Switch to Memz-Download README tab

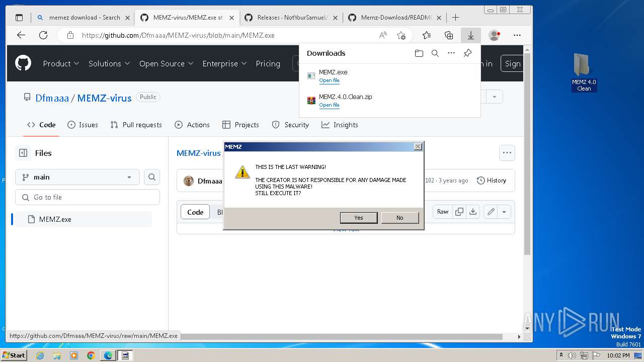(x=395, y=18)
